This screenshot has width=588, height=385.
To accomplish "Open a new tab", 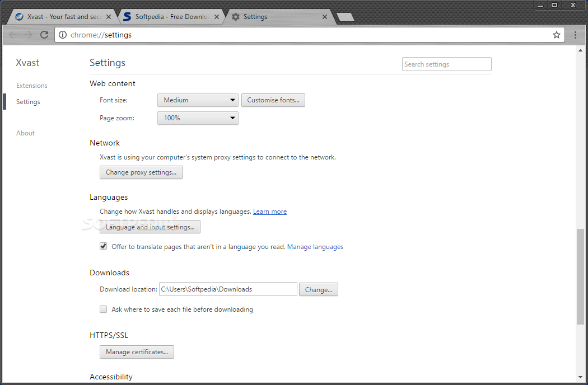I will click(x=345, y=17).
